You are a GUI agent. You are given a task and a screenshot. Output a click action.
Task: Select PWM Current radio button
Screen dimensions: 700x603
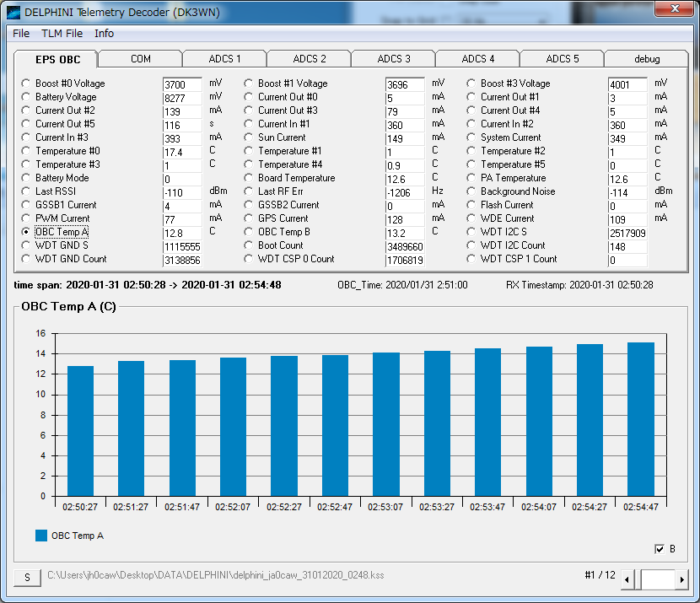[26, 218]
